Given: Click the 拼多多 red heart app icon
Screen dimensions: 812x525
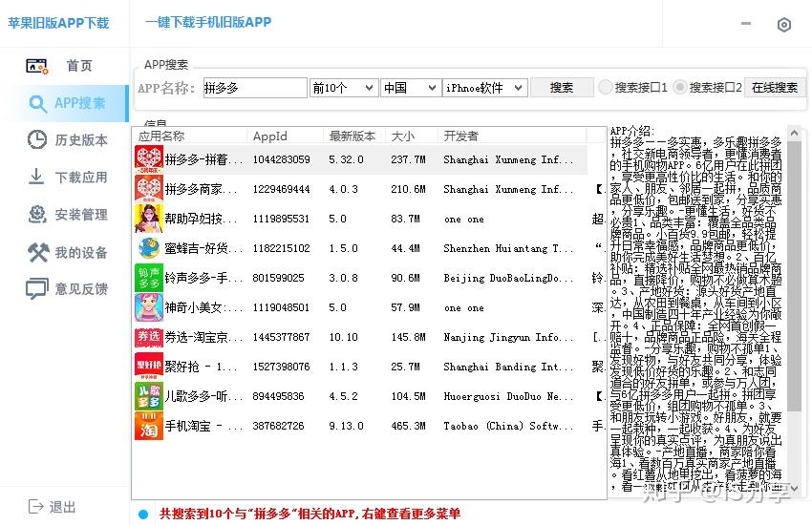Looking at the screenshot, I should click(149, 159).
